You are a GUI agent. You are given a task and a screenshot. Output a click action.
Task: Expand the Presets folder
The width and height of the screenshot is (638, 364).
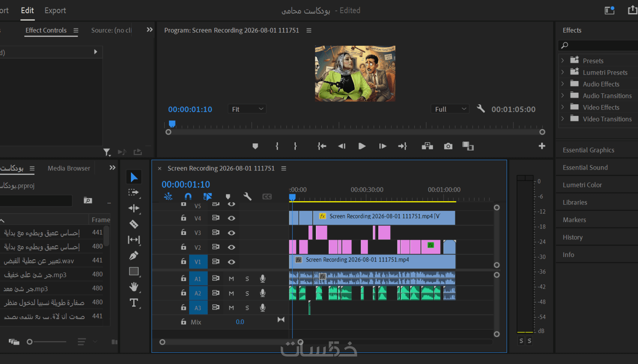(x=563, y=60)
